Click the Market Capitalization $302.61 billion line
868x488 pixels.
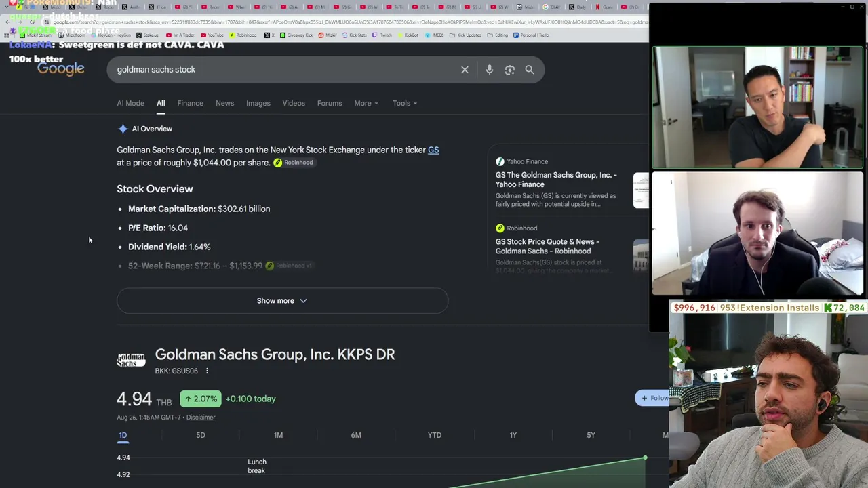pos(199,209)
